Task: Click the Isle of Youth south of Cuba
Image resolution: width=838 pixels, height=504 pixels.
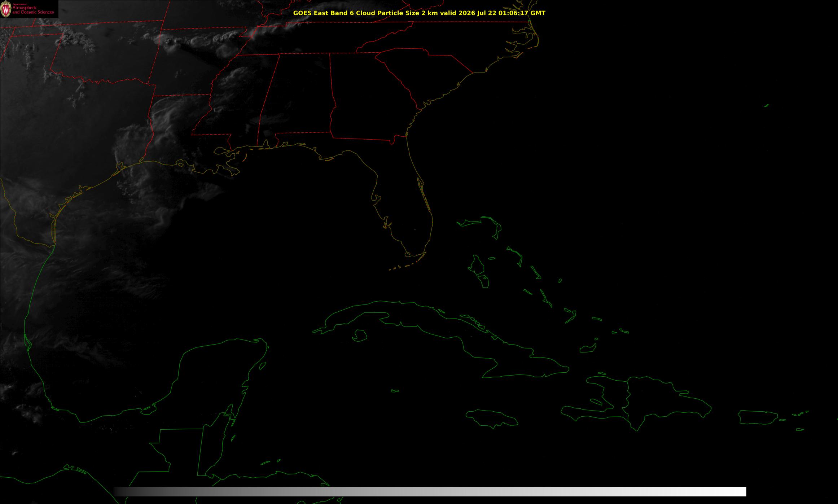Action: tap(360, 336)
